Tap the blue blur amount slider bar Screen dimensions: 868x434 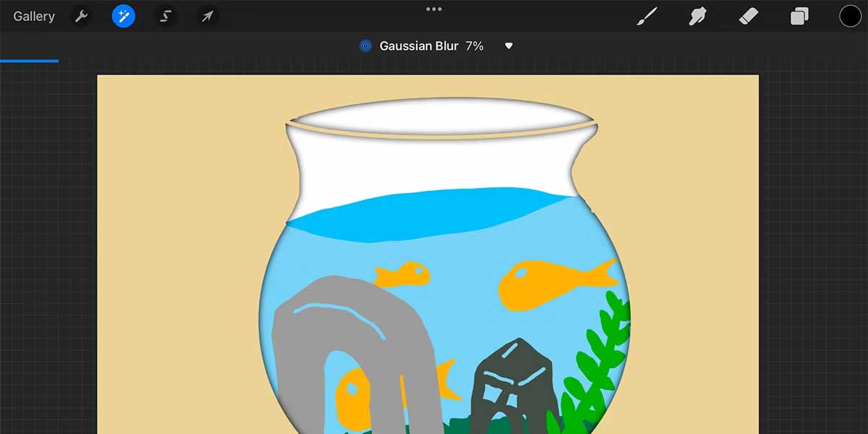(29, 61)
